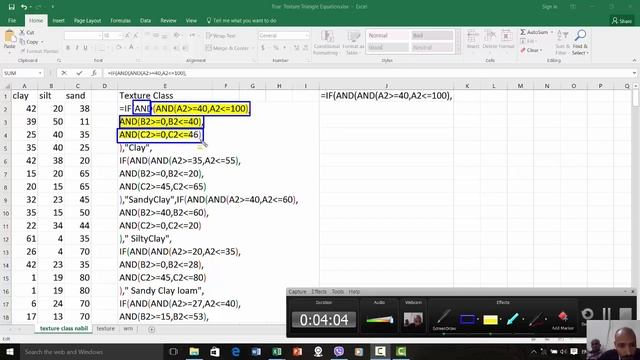640x360 pixels.
Task: Open the Windows Start menu
Action: 9,351
